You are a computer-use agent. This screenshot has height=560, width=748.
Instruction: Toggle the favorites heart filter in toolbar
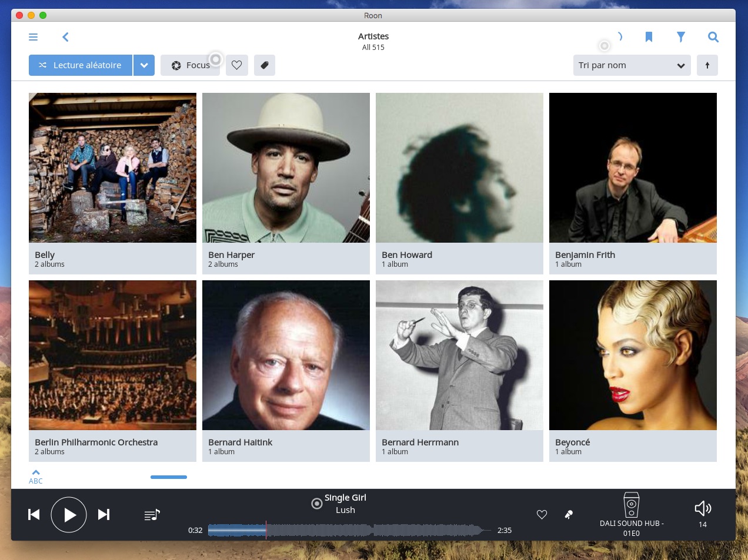click(x=237, y=65)
